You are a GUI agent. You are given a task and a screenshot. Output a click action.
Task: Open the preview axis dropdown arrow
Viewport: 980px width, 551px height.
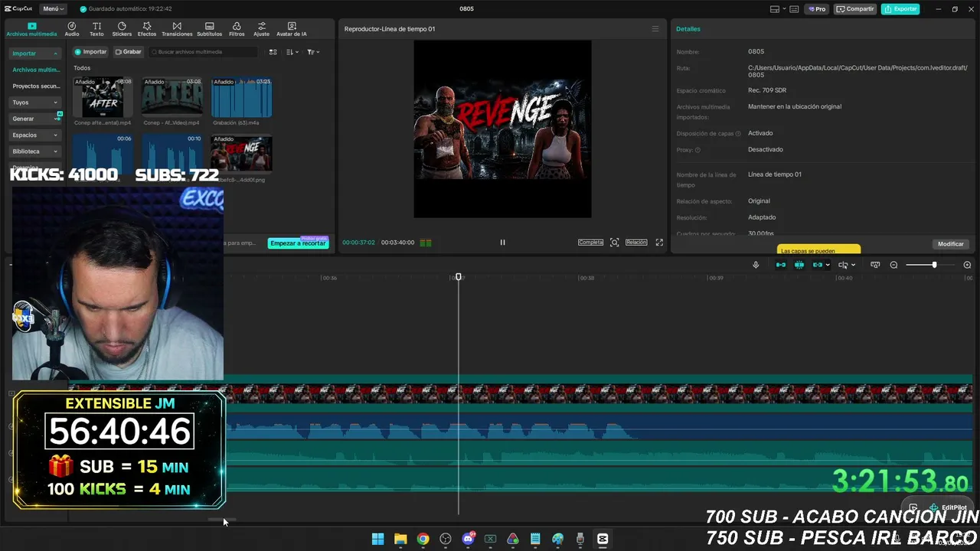pos(853,265)
